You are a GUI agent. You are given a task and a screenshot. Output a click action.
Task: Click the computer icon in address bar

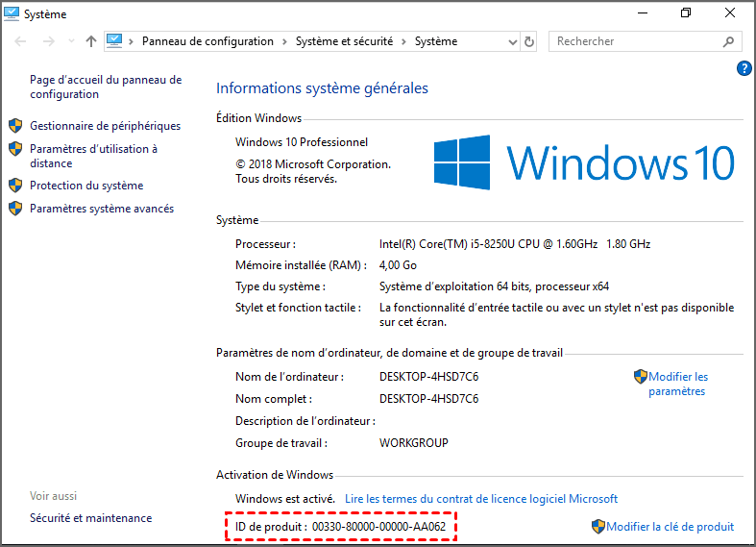click(x=114, y=40)
